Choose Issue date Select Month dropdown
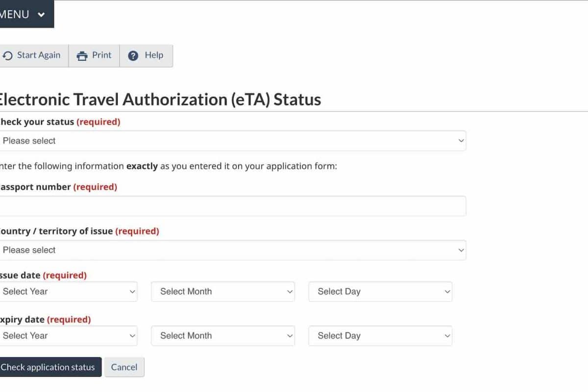Image resolution: width=588 pixels, height=392 pixels. tap(223, 292)
